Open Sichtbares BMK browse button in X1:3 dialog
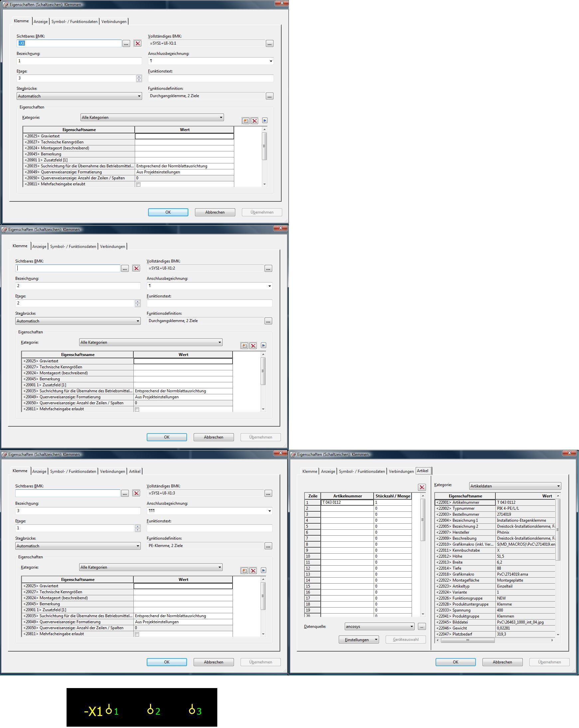The image size is (579, 728). click(124, 493)
